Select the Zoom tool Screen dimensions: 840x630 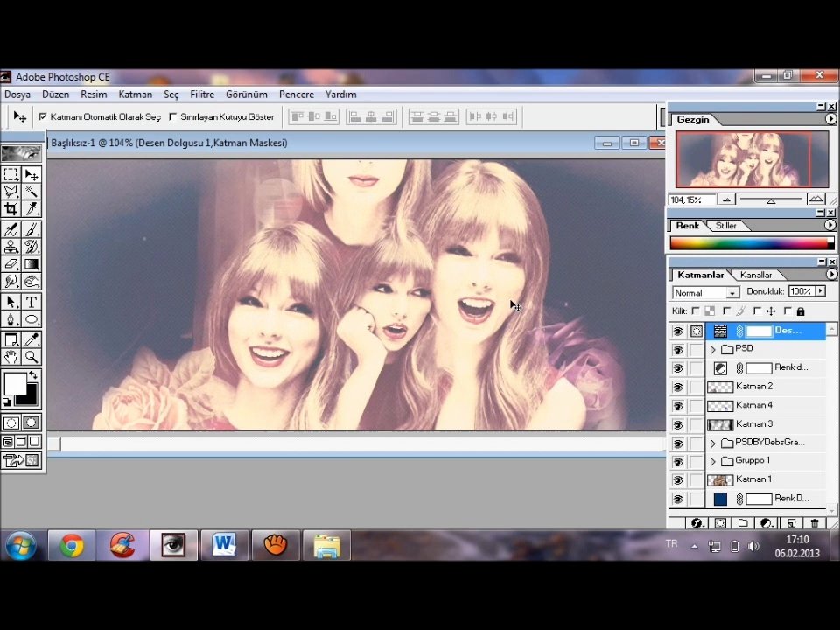click(31, 357)
